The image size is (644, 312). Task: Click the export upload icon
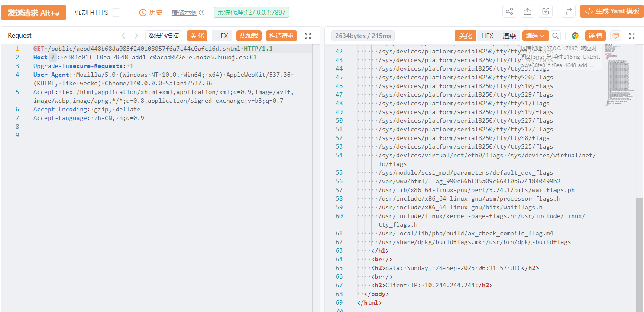coord(527,11)
